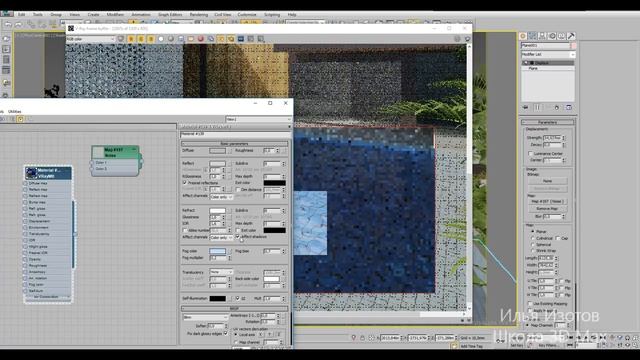The image size is (640, 360).
Task: Remove modifier from the stack trash icon
Action: coord(556,107)
